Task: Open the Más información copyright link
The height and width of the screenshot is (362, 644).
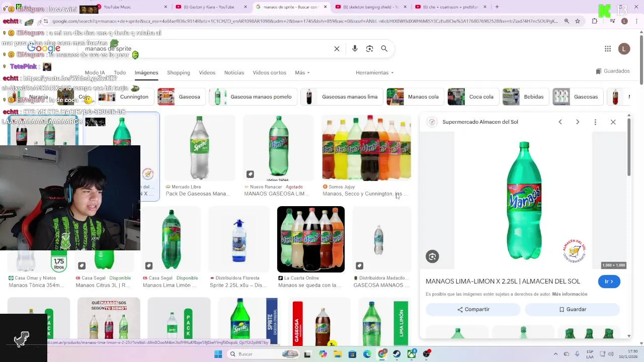Action: coord(570,294)
